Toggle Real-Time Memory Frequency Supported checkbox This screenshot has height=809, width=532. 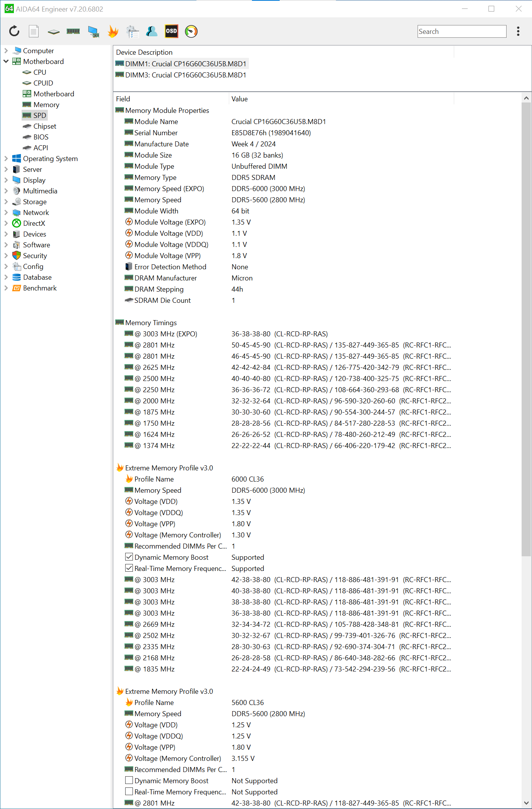[x=129, y=568]
